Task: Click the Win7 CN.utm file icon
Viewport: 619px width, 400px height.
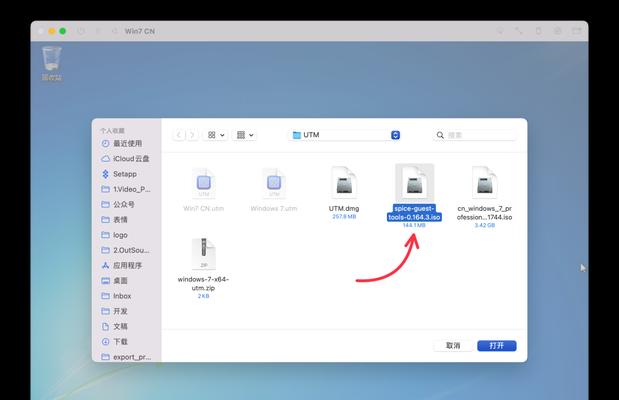Action: [204, 184]
